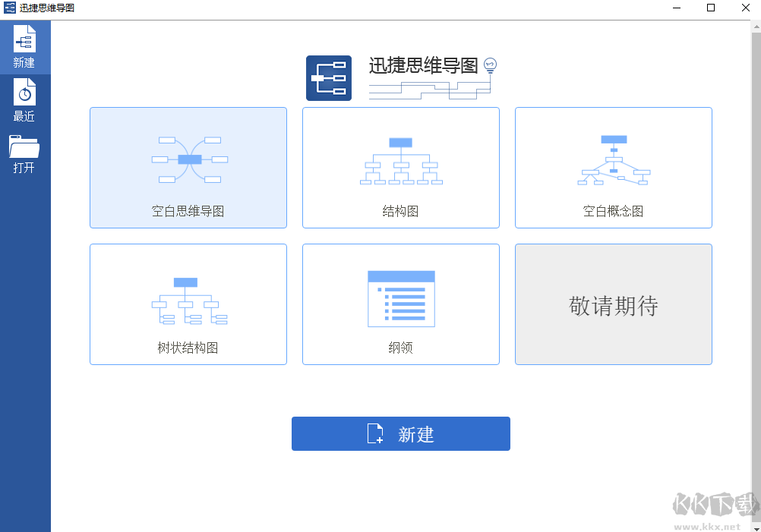Click the blue mind map logo above the templates

pyautogui.click(x=329, y=78)
